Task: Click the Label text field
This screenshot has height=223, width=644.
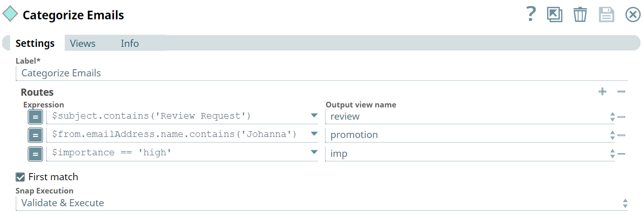Action: pyautogui.click(x=321, y=73)
